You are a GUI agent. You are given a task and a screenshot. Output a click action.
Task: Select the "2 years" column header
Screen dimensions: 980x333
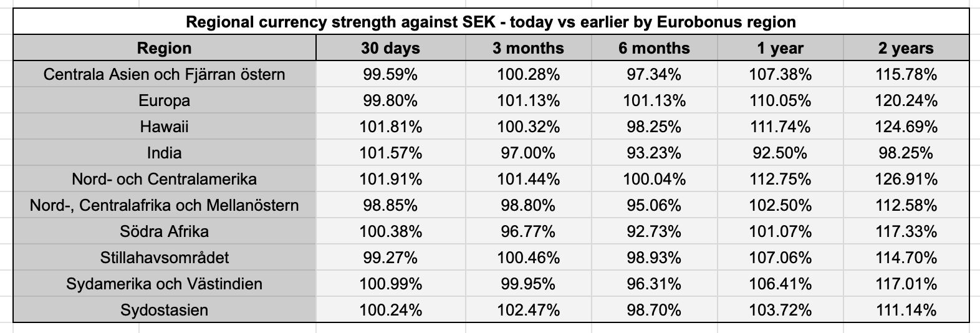906,48
